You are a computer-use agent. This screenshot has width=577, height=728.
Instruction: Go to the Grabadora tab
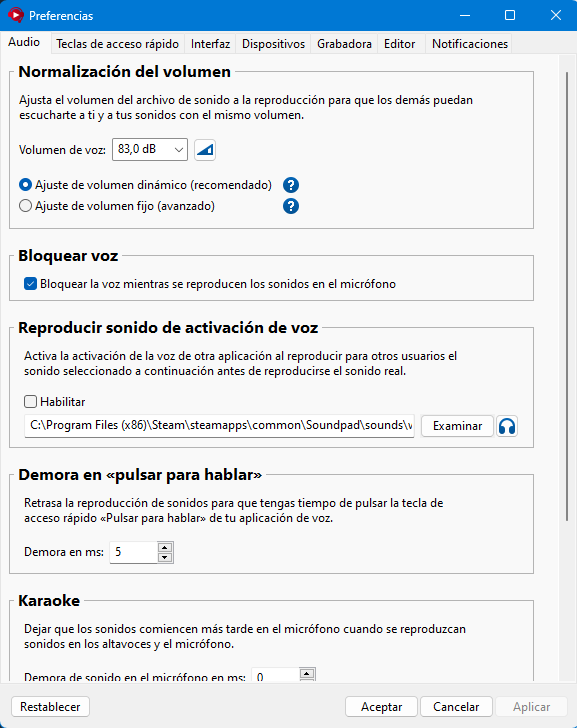[x=344, y=44]
